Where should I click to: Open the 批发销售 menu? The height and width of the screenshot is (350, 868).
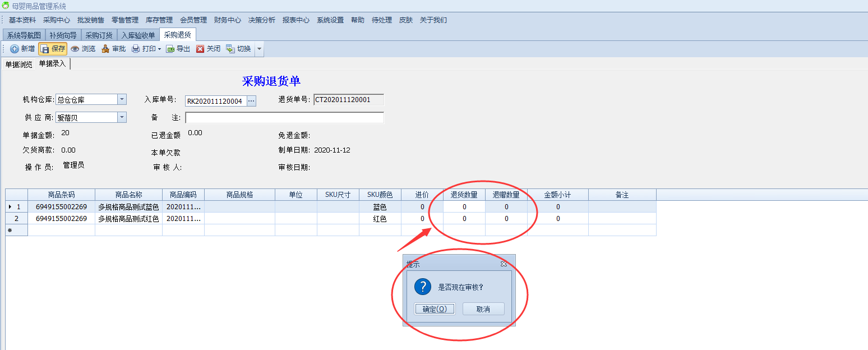pyautogui.click(x=91, y=20)
